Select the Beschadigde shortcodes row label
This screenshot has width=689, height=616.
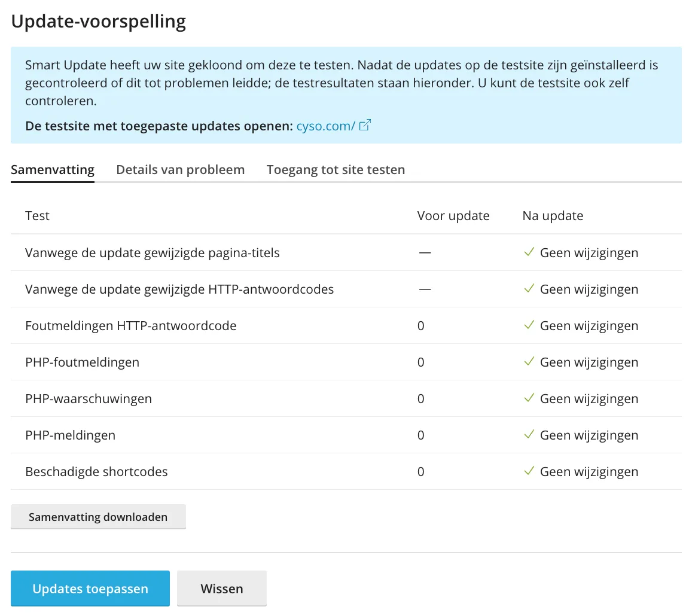96,472
